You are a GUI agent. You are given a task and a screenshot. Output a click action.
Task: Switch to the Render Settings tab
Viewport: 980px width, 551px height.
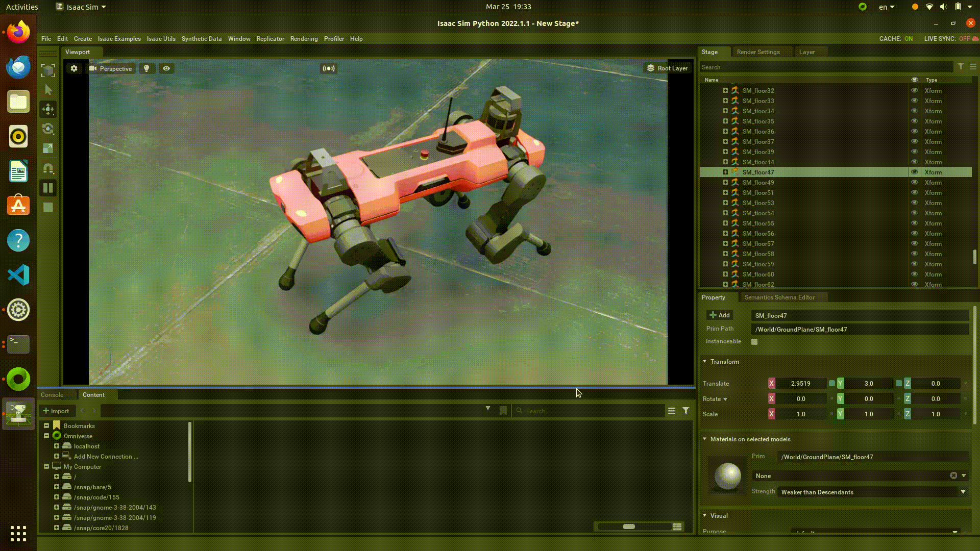(758, 52)
